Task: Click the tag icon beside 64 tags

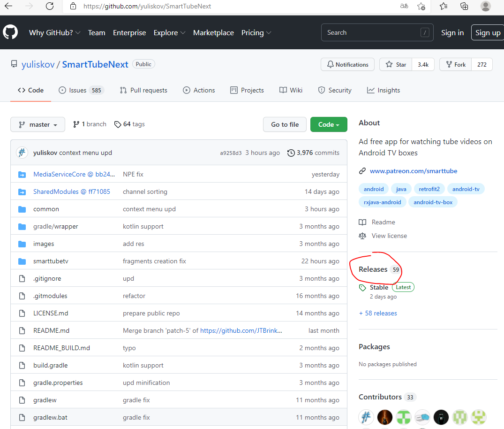Action: [118, 124]
